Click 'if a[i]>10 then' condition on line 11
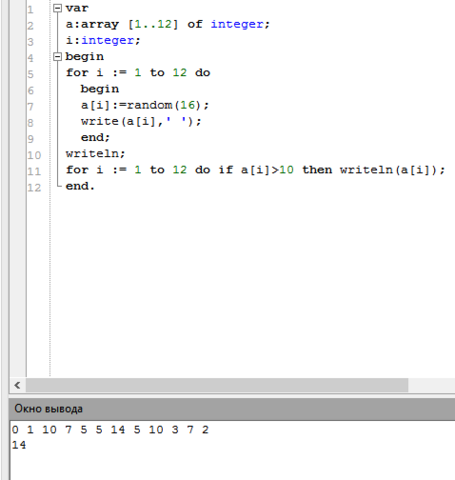Screen dimensions: 455x480 click(x=275, y=170)
